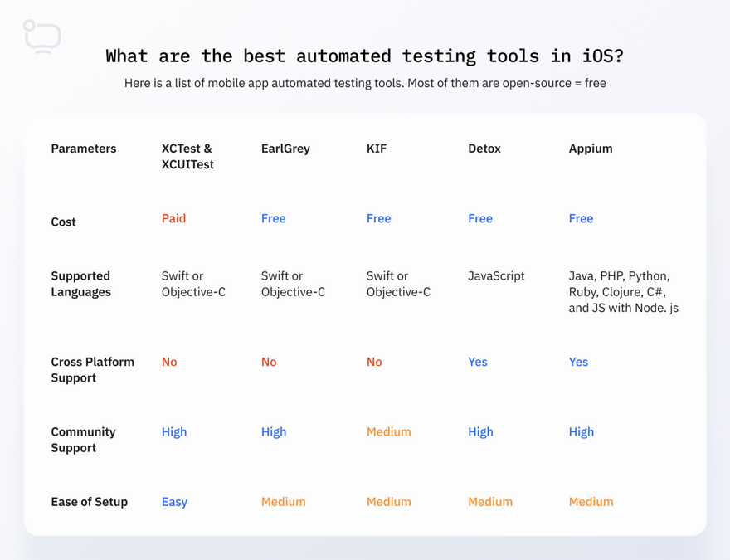Click the Easy setup value for XCTest
Screen dimensions: 730x560
click(x=174, y=502)
